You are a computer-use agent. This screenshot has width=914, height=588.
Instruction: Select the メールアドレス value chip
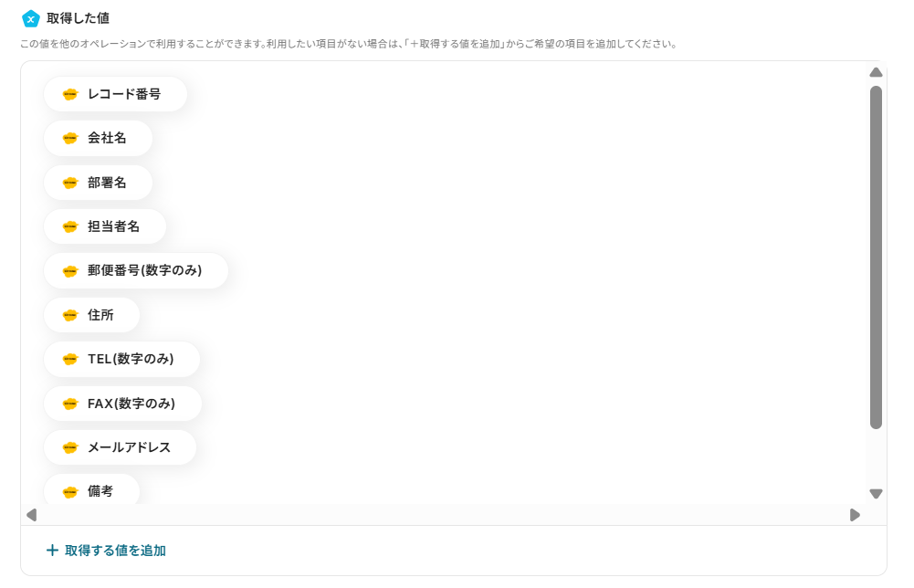coord(121,447)
